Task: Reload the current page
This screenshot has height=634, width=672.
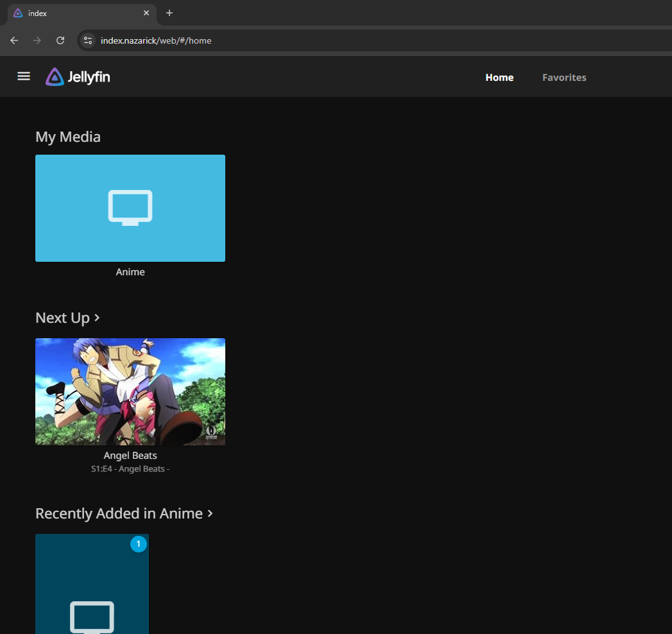Action: (x=60, y=40)
